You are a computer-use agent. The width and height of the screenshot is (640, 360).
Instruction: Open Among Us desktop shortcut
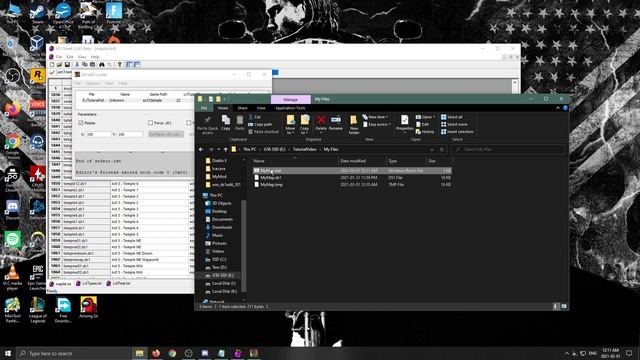click(x=89, y=307)
